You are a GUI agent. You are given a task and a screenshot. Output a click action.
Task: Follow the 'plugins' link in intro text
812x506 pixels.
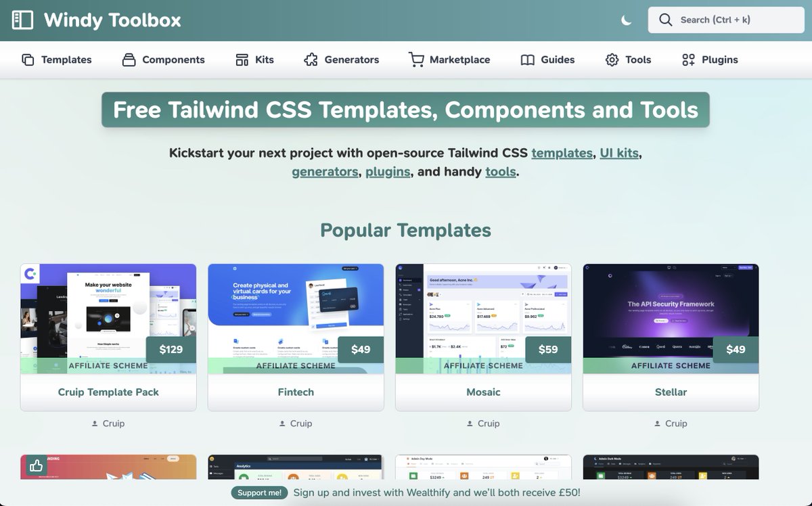[x=388, y=172]
